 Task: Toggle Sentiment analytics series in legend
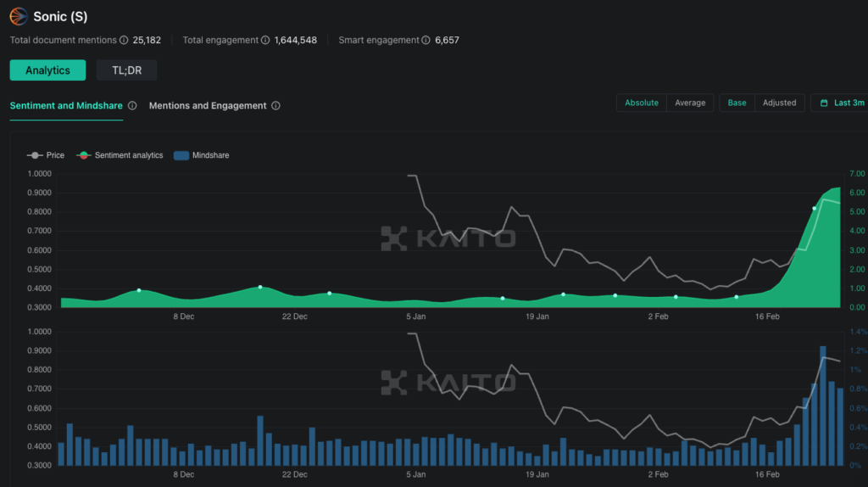coord(120,155)
